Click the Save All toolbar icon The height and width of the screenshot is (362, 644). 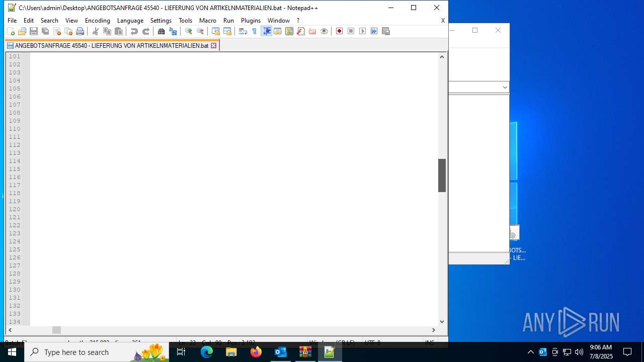coord(45,31)
